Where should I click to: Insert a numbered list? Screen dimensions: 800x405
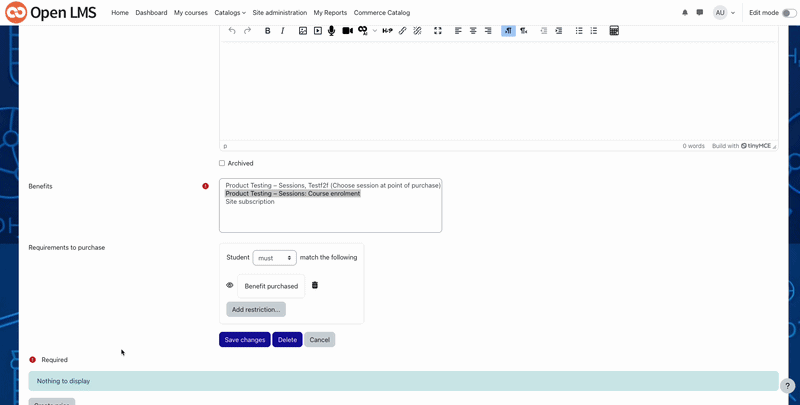tap(593, 31)
